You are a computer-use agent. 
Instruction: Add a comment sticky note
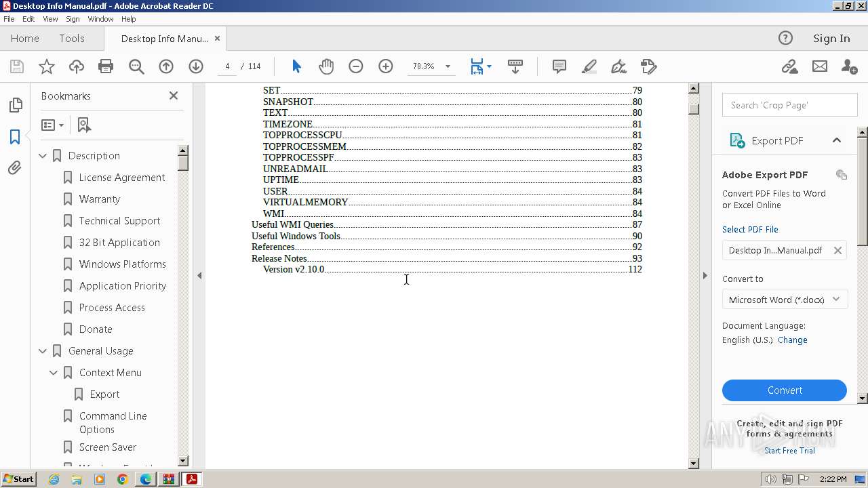559,66
